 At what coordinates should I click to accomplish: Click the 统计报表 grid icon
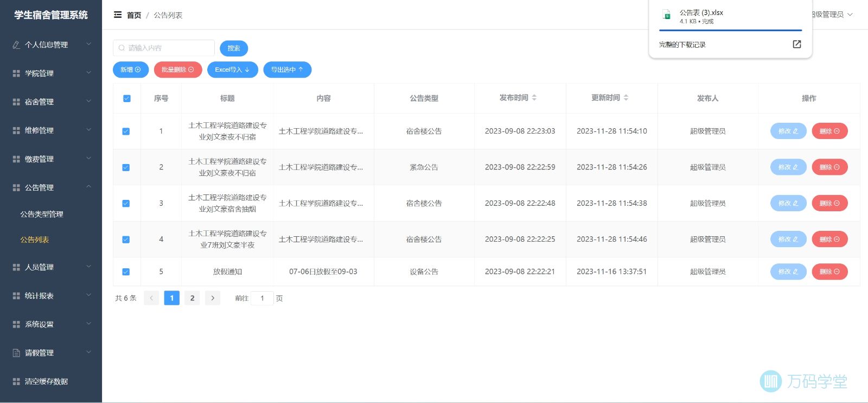click(x=16, y=296)
